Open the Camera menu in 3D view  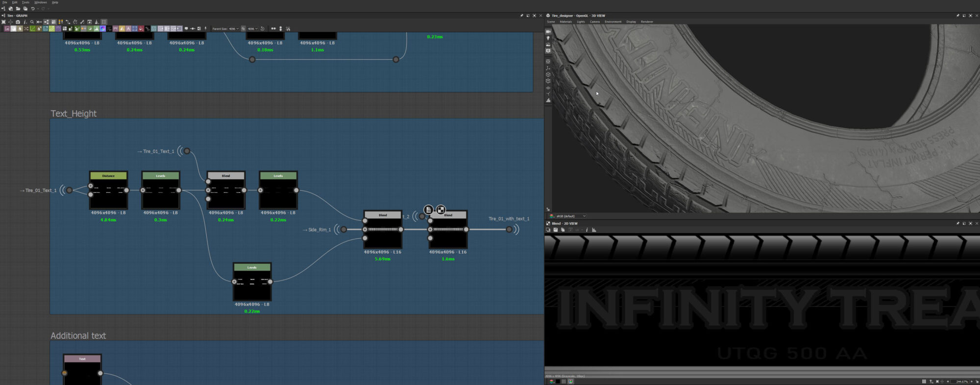(x=595, y=22)
